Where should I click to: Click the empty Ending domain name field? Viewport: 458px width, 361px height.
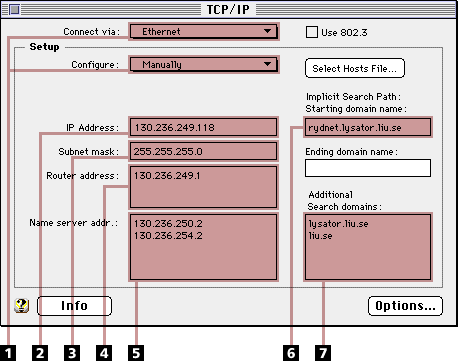click(x=368, y=168)
